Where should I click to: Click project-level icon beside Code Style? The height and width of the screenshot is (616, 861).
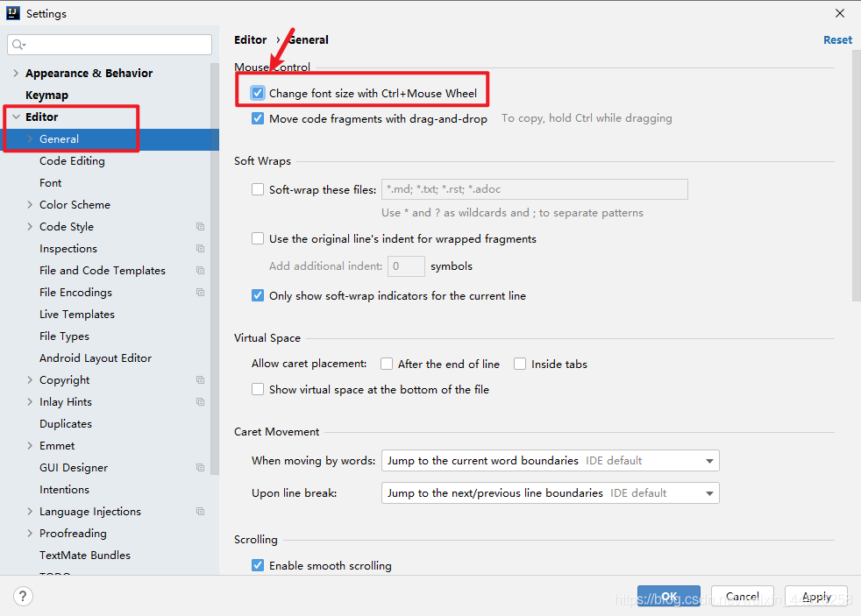[201, 227]
